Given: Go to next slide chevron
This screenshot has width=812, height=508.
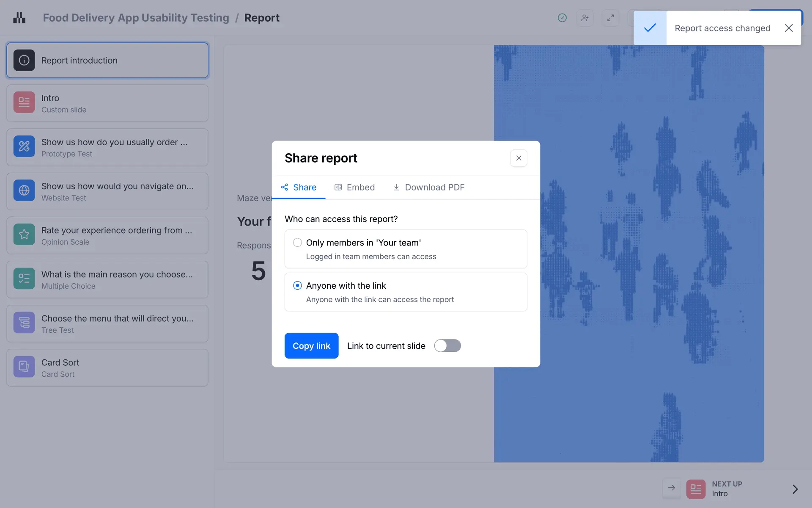Looking at the screenshot, I should [795, 489].
